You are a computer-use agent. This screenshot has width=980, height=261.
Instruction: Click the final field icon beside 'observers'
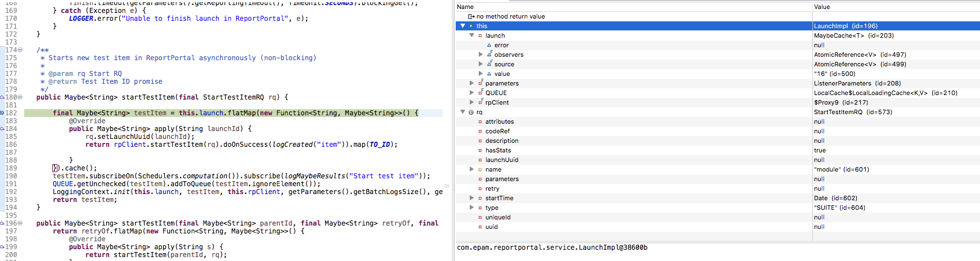[489, 55]
